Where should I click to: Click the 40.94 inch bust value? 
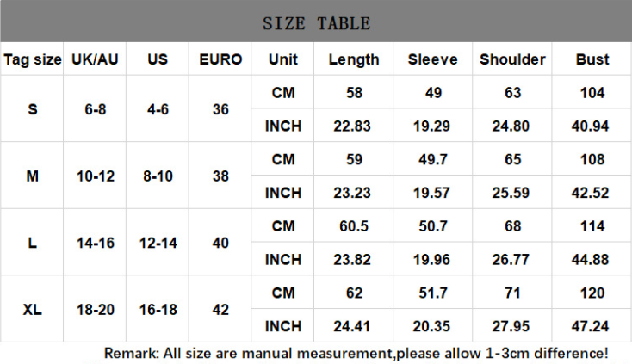tap(592, 126)
